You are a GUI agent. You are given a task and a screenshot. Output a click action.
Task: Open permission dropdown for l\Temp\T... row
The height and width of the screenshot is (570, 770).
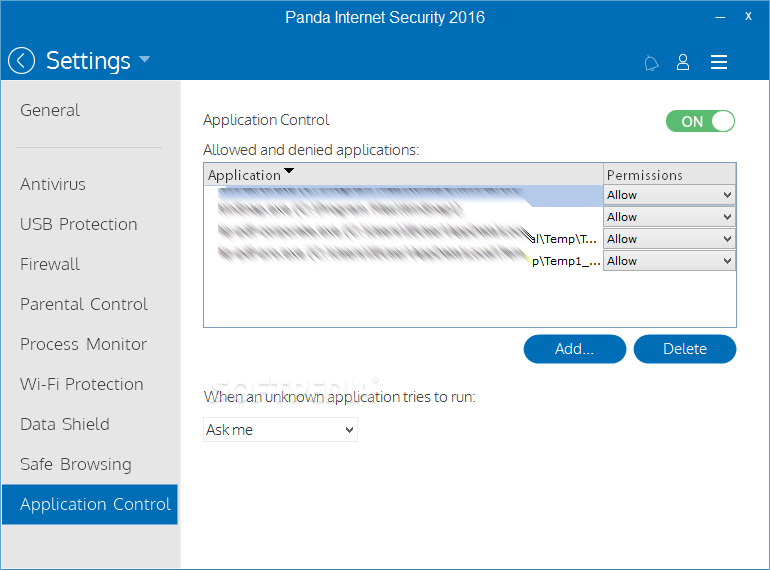669,239
